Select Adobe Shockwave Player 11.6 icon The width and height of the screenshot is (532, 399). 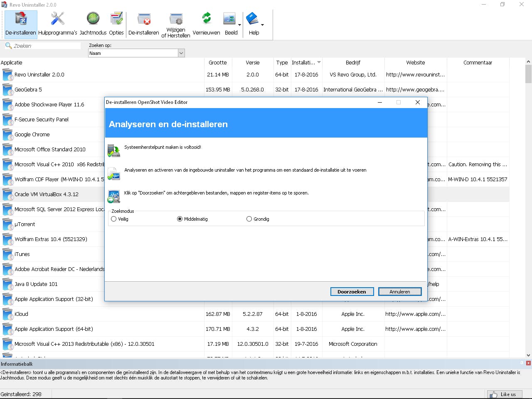(x=7, y=105)
